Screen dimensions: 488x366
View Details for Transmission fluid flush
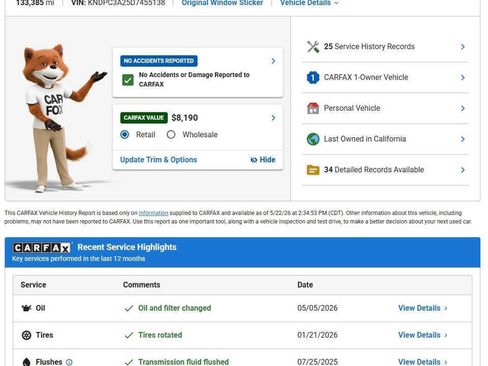point(423,362)
